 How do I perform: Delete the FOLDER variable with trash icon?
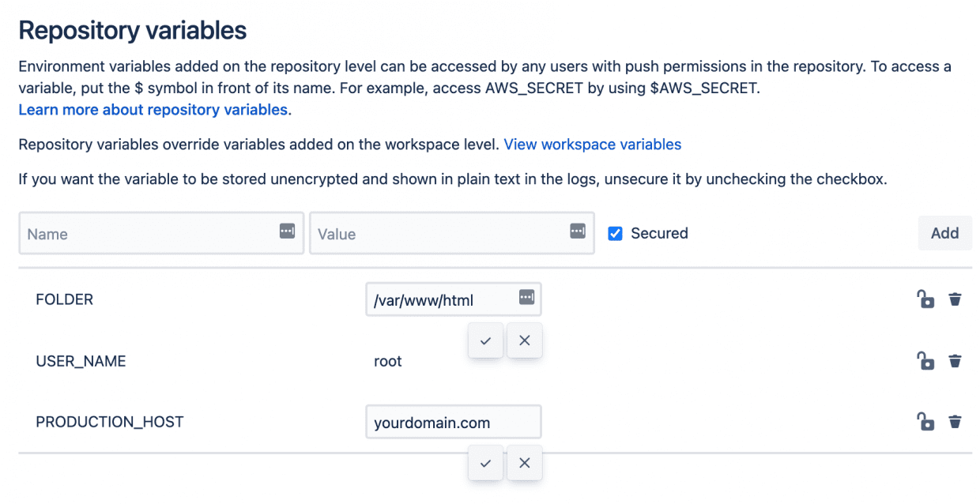(955, 299)
